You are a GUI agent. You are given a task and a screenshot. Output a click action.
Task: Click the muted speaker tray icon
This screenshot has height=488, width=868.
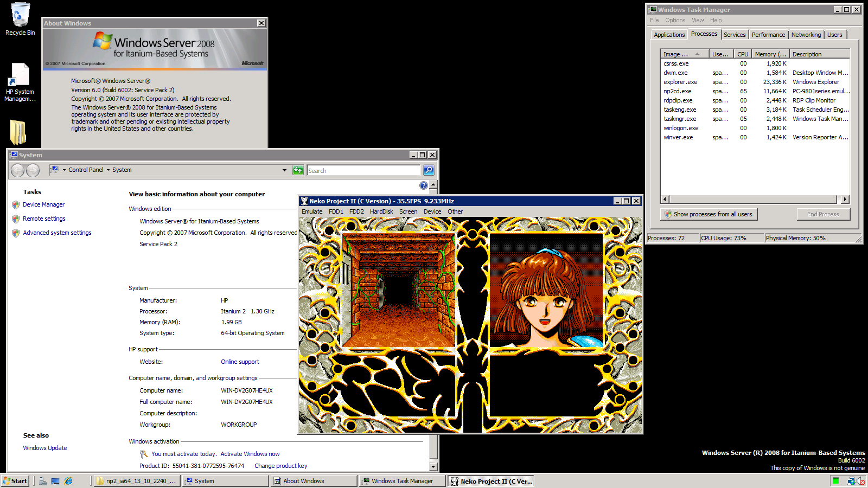click(x=861, y=481)
